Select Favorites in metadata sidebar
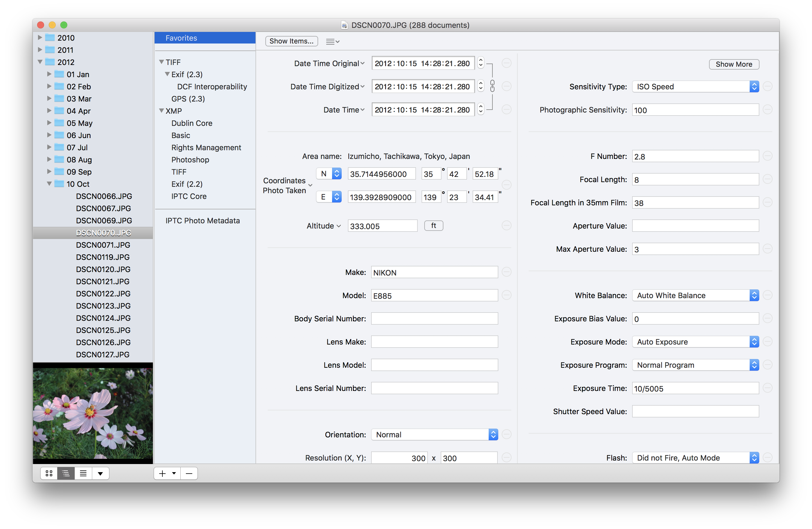The image size is (812, 529). tap(205, 38)
